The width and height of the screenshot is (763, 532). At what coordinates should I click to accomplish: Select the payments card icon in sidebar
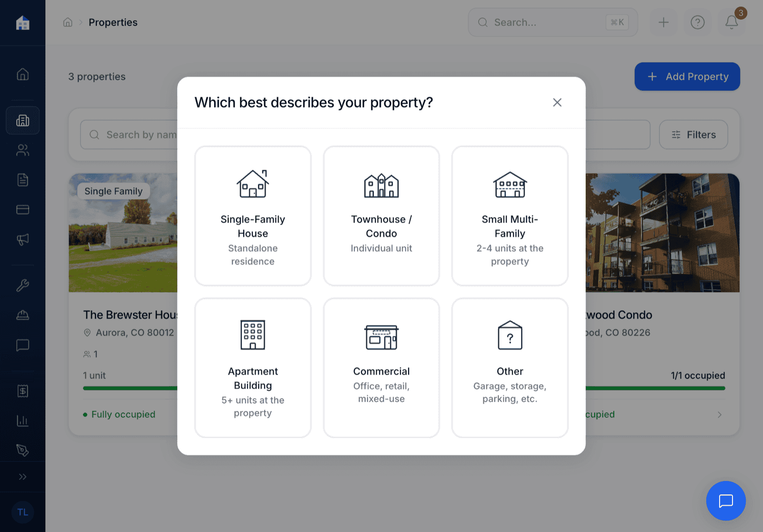22,209
